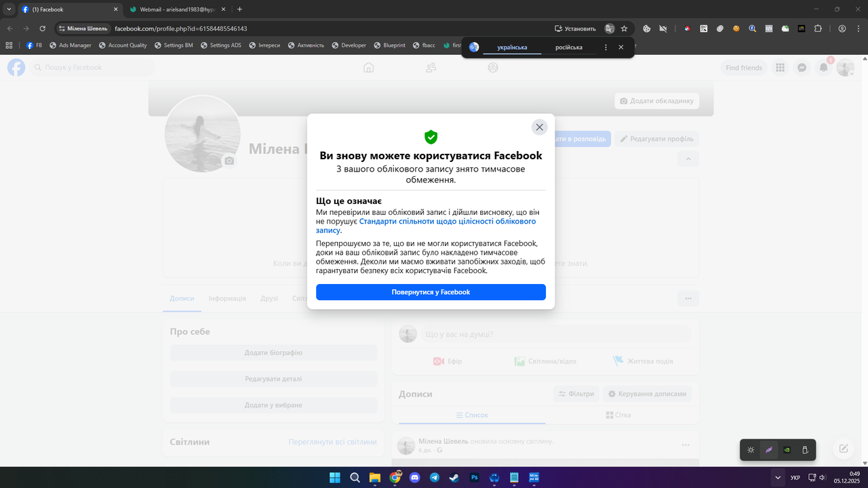868x488 pixels.
Task: Open the Facebook menu grid icon
Action: click(x=781, y=68)
